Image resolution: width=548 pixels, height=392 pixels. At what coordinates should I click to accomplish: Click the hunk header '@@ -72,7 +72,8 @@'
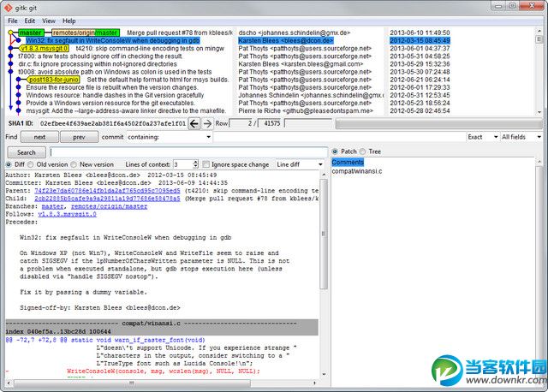coord(105,340)
